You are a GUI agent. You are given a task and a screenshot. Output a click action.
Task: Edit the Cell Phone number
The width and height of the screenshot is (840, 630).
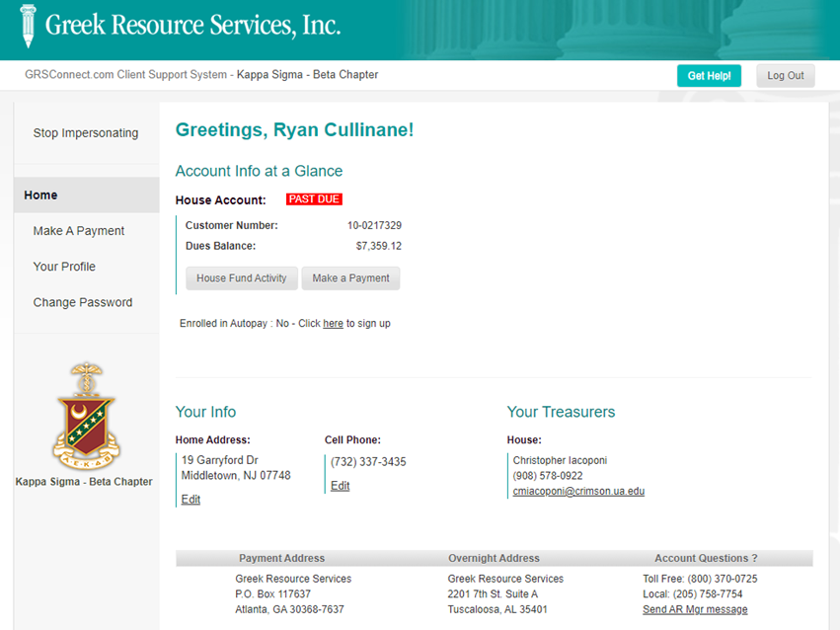coord(340,486)
